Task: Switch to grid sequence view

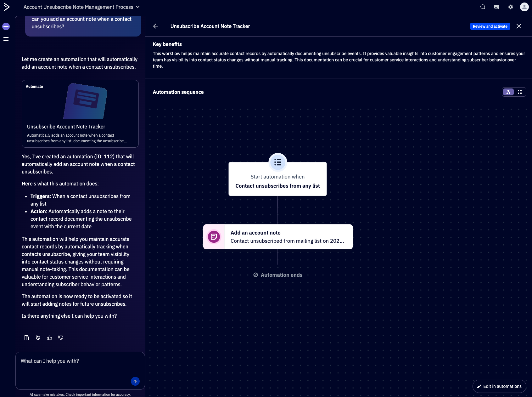Action: pos(520,92)
